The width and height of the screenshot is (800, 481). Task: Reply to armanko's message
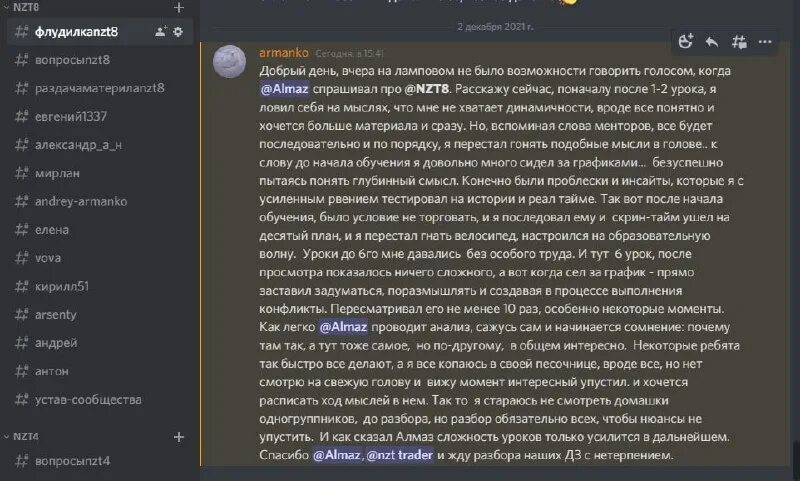712,42
